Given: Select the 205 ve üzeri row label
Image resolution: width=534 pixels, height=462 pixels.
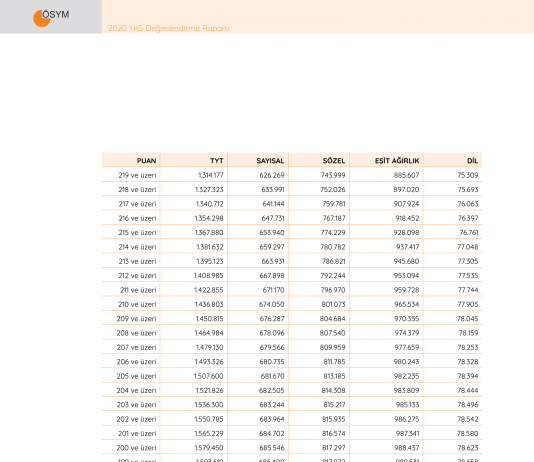Looking at the screenshot, I should point(137,376).
